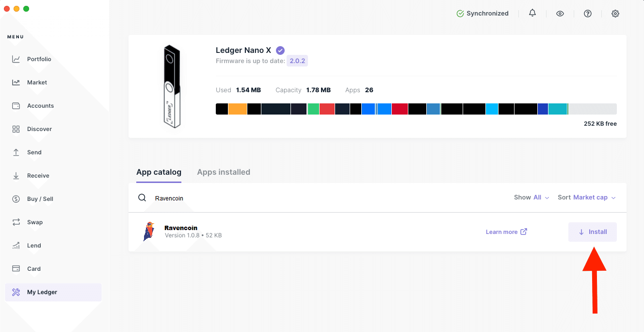Click the device verified checkmark badge

coord(280,50)
